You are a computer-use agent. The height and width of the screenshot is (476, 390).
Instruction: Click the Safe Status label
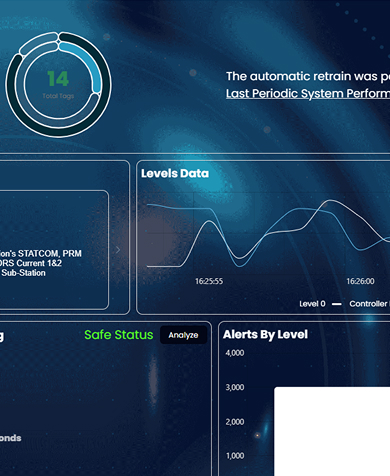119,335
